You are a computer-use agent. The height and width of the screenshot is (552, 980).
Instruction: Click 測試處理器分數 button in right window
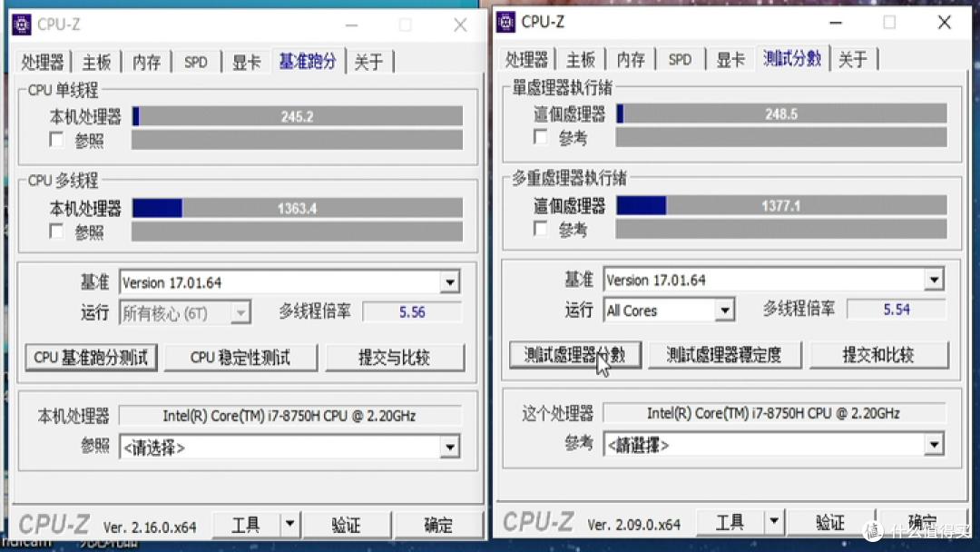click(x=575, y=355)
